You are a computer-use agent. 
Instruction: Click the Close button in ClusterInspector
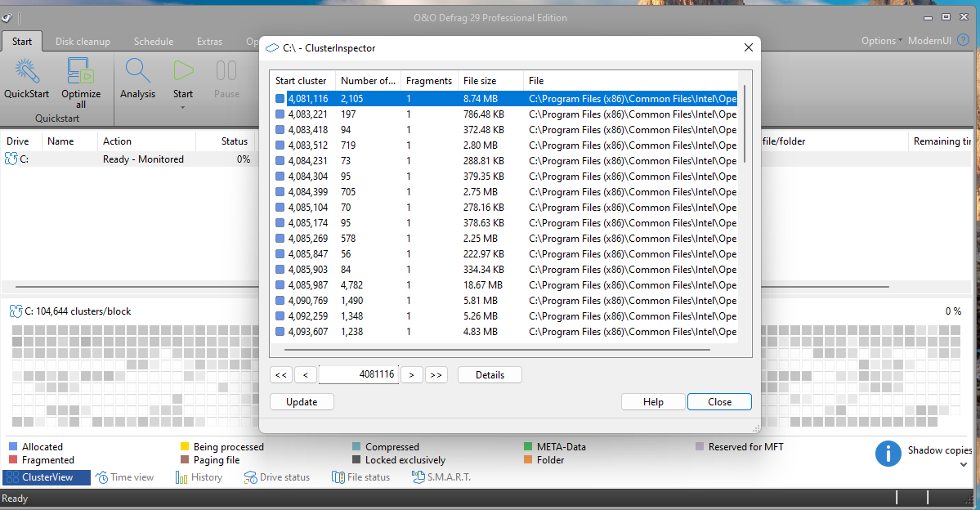click(x=719, y=402)
